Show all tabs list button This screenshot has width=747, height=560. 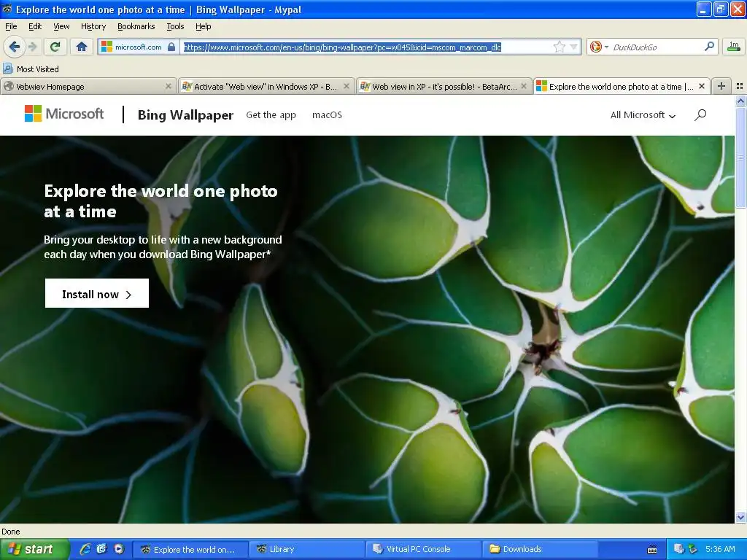(740, 86)
